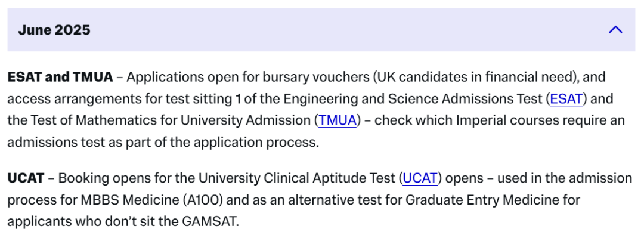Open the ESAT hyperlink
Screen dimensions: 644x241
point(566,99)
